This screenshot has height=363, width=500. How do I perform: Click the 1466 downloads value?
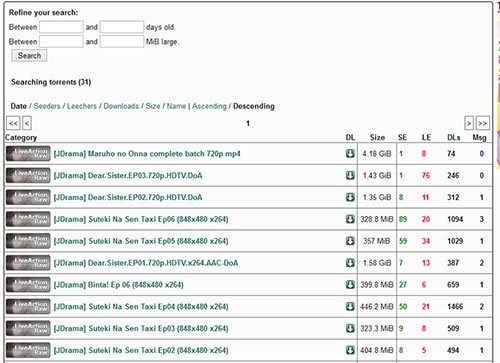(x=455, y=306)
